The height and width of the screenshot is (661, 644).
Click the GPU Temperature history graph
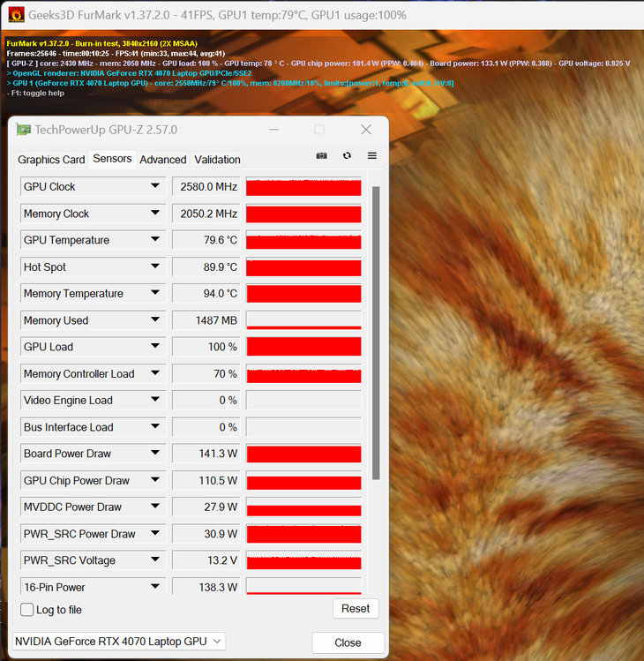tap(303, 240)
